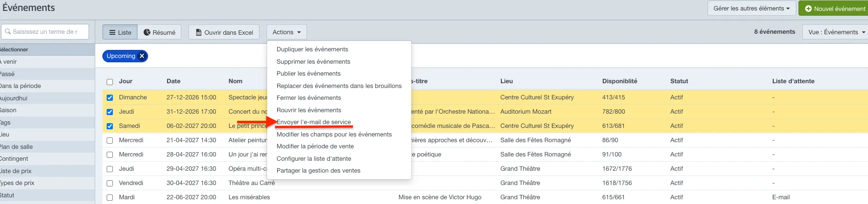The width and height of the screenshot is (868, 204).
Task: Choose Dupliquer les événements from the menu
Action: pos(312,49)
